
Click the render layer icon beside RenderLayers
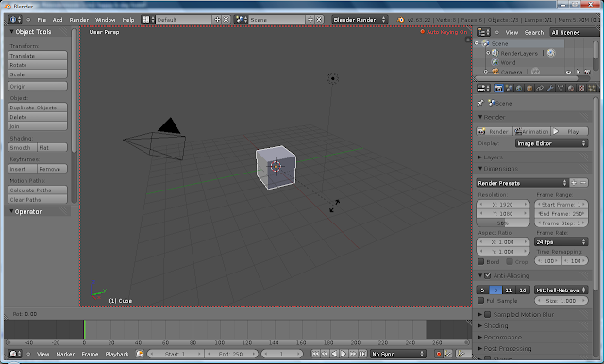tap(551, 53)
